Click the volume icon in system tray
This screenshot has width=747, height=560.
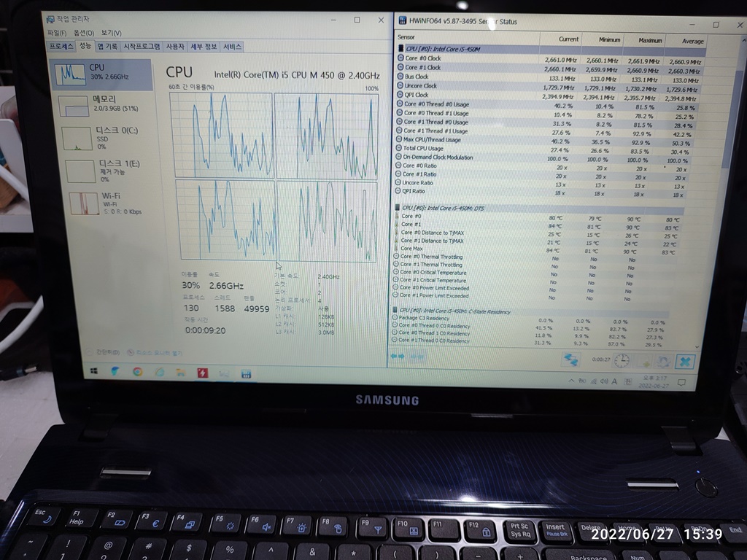(x=603, y=381)
